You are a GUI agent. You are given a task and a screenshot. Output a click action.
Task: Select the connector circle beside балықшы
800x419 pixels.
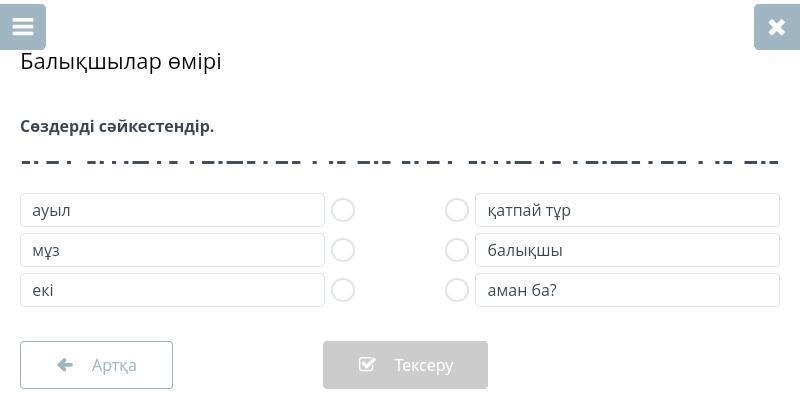457,250
